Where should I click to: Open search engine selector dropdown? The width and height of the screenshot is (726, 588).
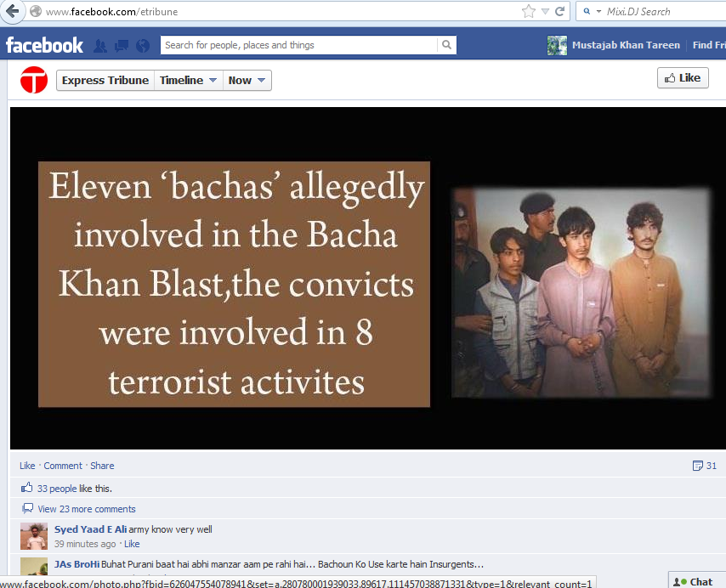click(x=593, y=12)
